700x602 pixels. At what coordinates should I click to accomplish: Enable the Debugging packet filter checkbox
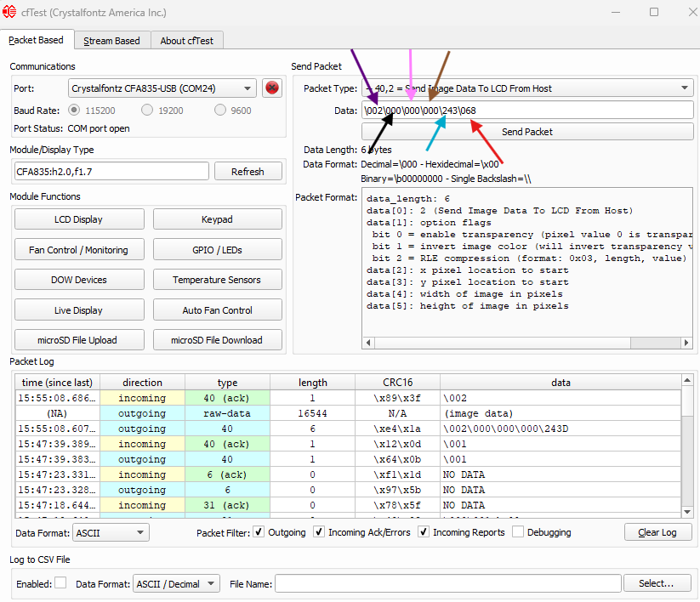point(518,532)
